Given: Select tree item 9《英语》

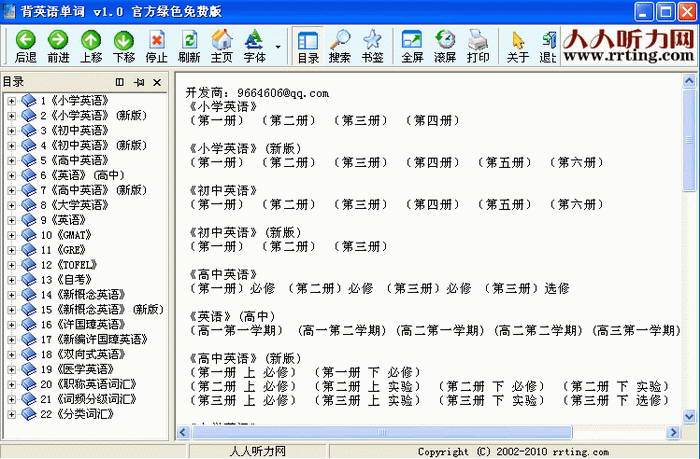Looking at the screenshot, I should coord(63,220).
